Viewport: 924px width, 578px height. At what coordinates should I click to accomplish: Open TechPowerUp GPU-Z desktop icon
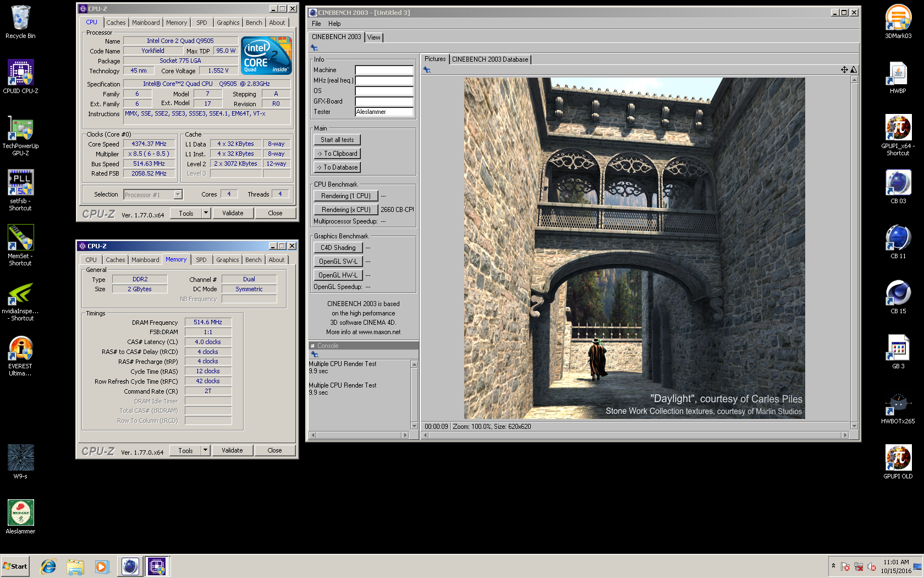point(20,135)
